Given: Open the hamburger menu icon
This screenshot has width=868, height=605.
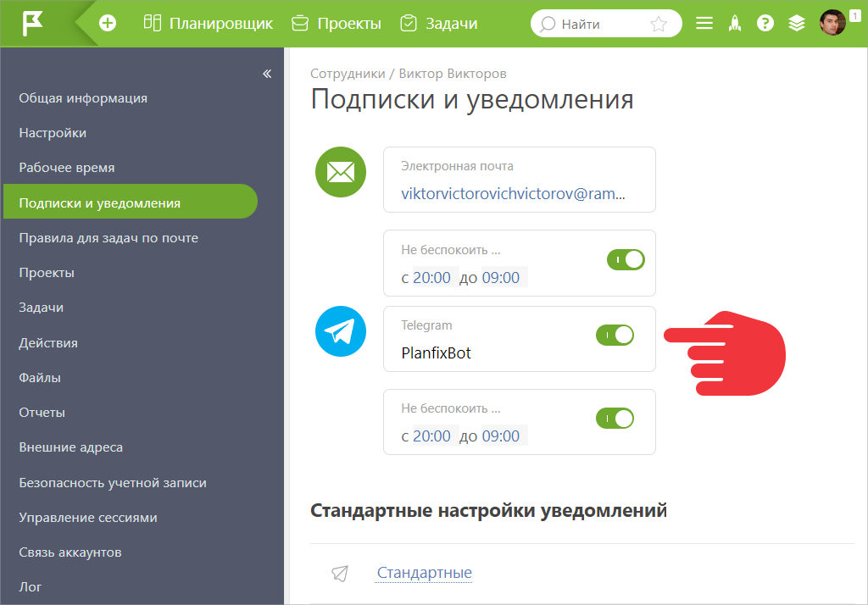Looking at the screenshot, I should tap(704, 23).
